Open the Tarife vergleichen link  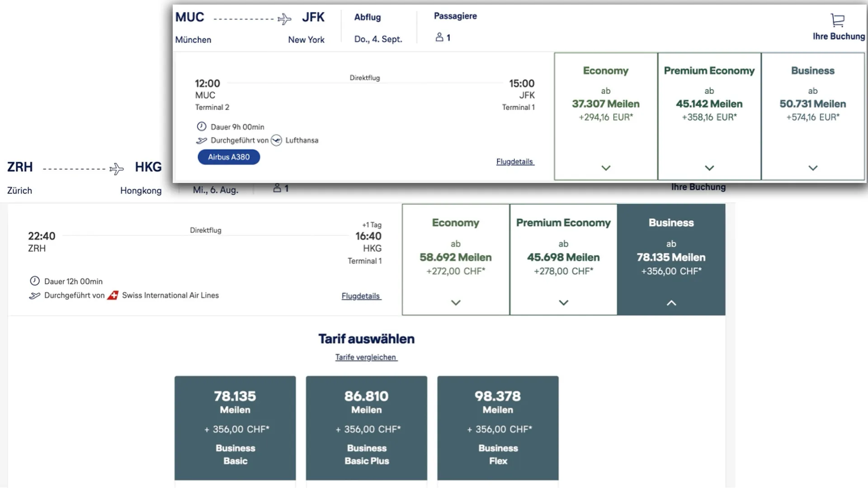pyautogui.click(x=366, y=357)
